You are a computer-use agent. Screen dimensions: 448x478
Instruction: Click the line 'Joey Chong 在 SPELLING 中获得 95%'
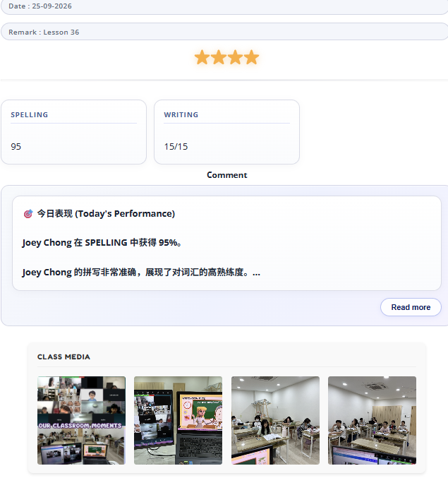(102, 243)
